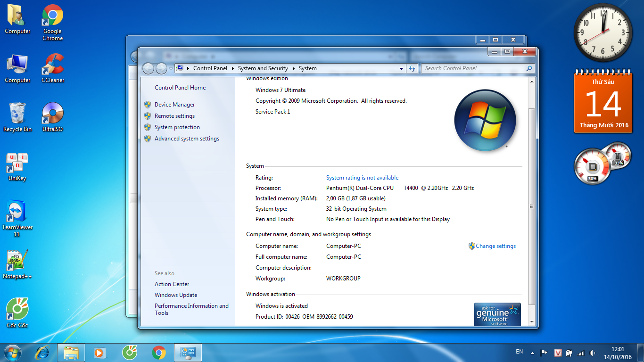Viewport: 644px width, 362px height.
Task: Select the Recycle Bin desktop icon
Action: tap(17, 117)
